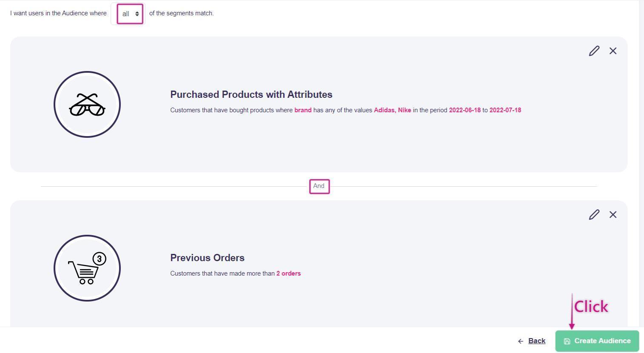The width and height of the screenshot is (644, 353).
Task: Click the sunglasses icon circle
Action: [87, 105]
